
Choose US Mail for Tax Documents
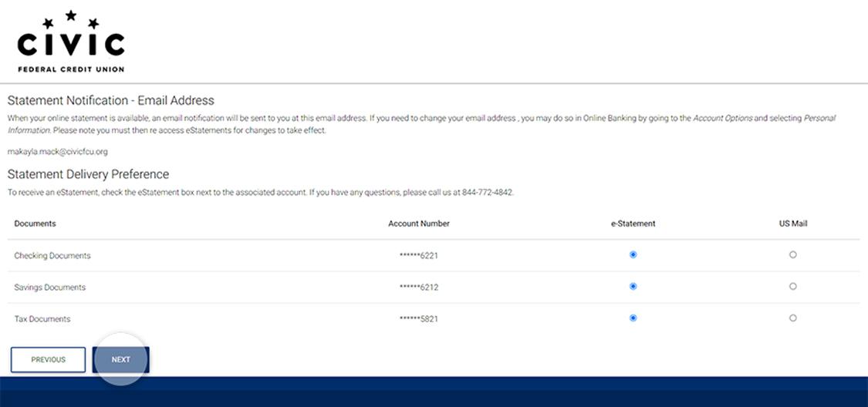(x=792, y=318)
